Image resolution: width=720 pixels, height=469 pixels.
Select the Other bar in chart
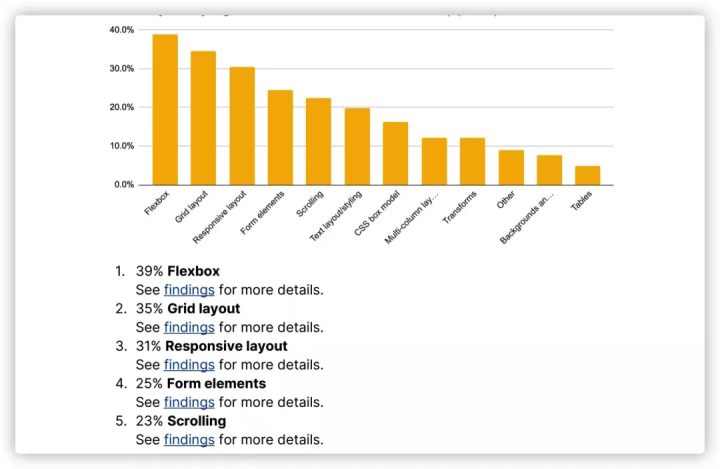click(x=511, y=168)
